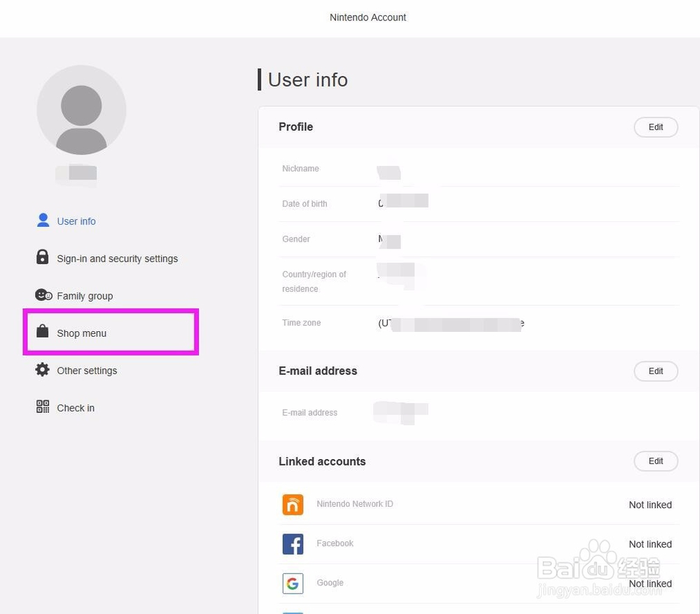Edit the Profile section
Viewport: 700px width, 614px height.
[x=656, y=127]
